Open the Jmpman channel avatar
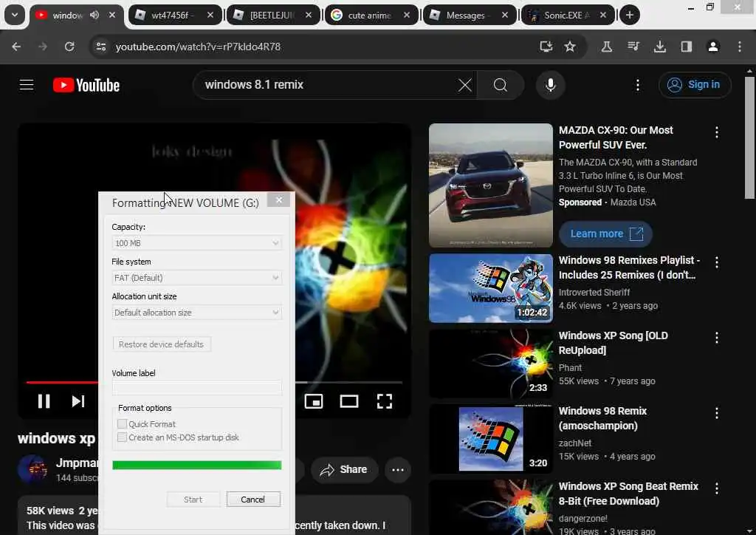The image size is (756, 535). tap(32, 469)
